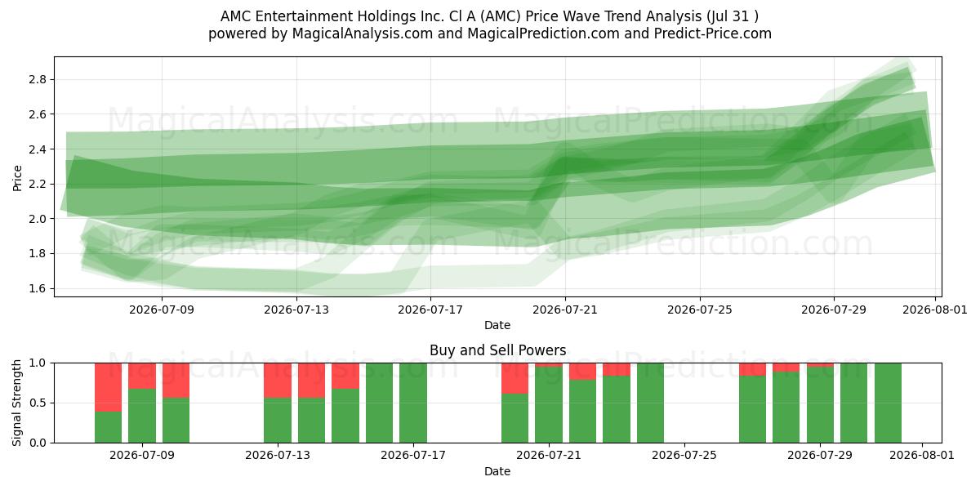The image size is (980, 490).
Task: Click the vertical 'Price' axis label
Action: [17, 176]
